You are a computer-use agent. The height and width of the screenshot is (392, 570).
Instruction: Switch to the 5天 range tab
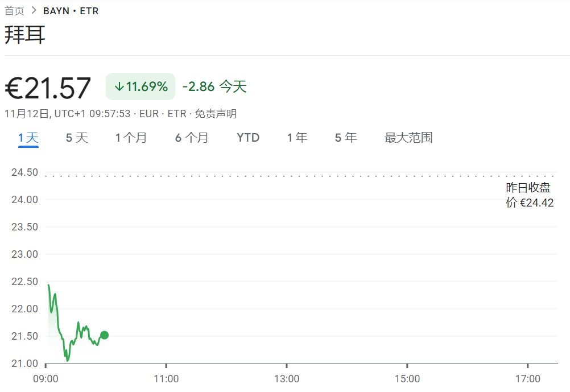click(77, 138)
